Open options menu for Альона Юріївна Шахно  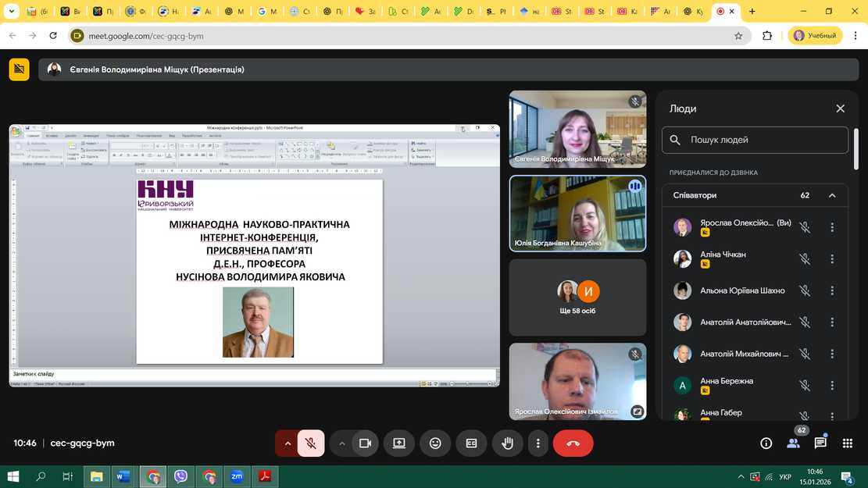[x=832, y=290]
